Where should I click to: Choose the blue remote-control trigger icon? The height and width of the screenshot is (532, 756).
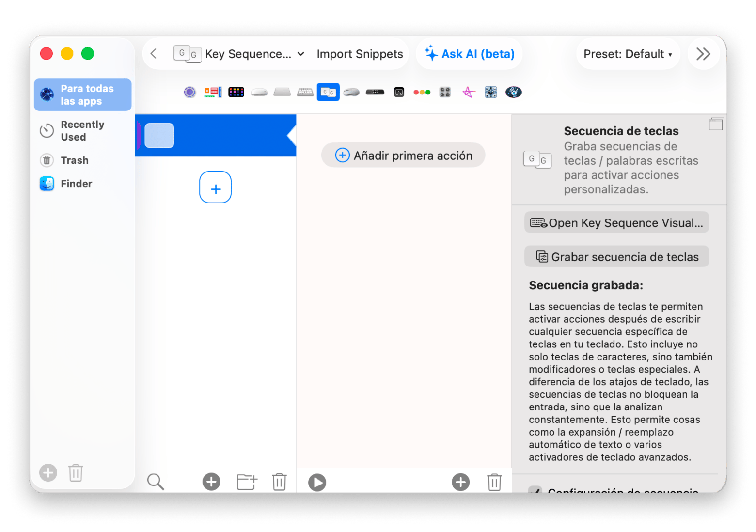(491, 92)
